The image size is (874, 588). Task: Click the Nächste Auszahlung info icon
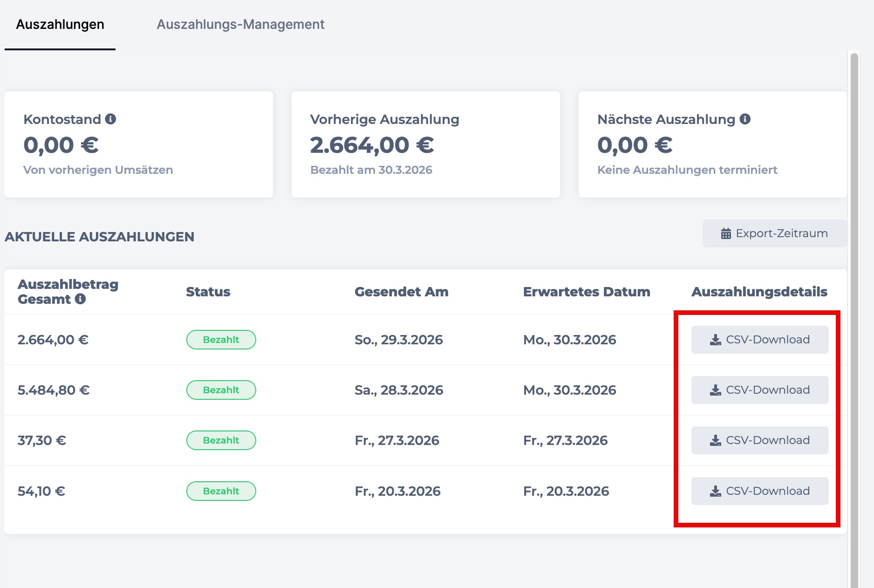745,119
